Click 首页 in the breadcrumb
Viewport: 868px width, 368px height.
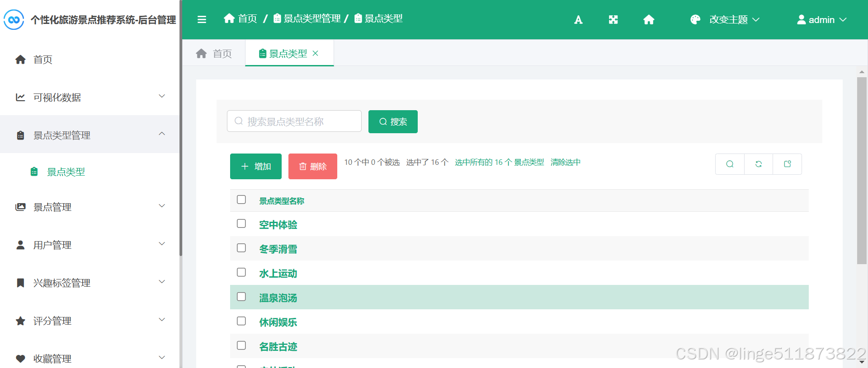pos(248,19)
